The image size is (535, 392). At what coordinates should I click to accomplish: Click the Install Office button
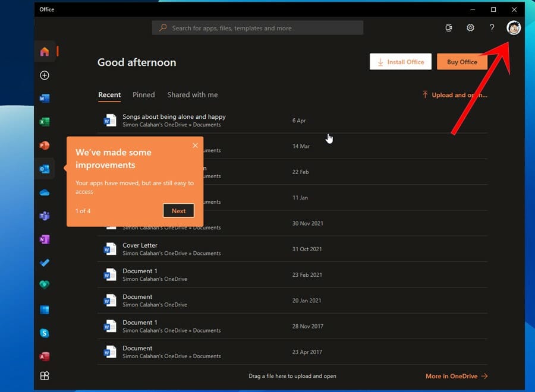[x=401, y=62]
